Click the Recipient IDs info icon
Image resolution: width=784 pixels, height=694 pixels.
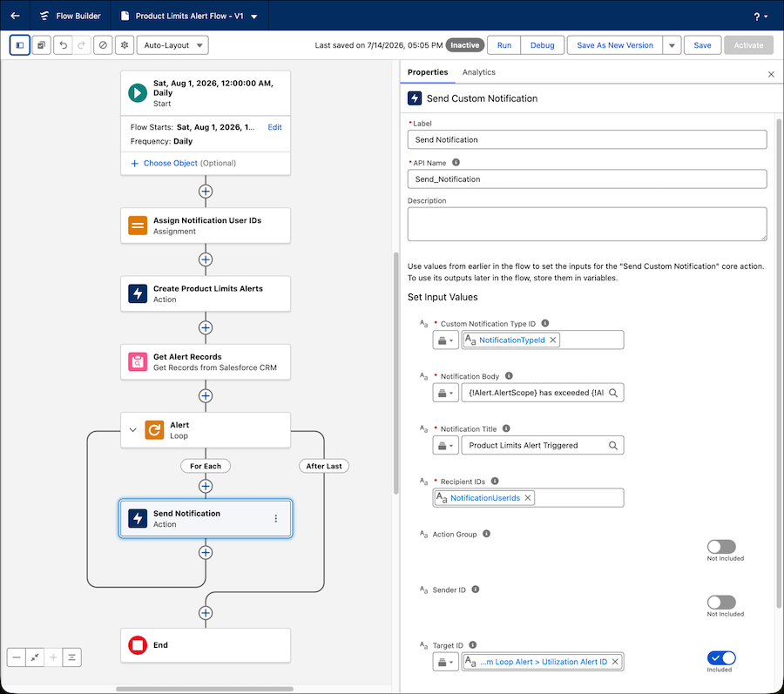(495, 482)
